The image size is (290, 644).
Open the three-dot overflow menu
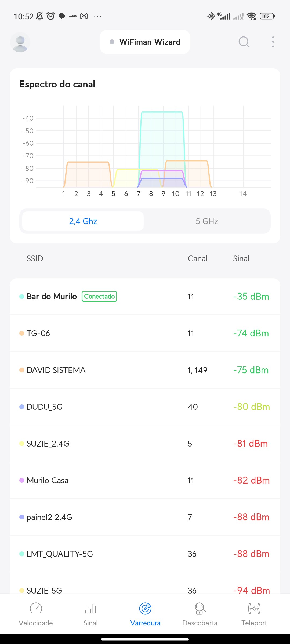tap(273, 42)
